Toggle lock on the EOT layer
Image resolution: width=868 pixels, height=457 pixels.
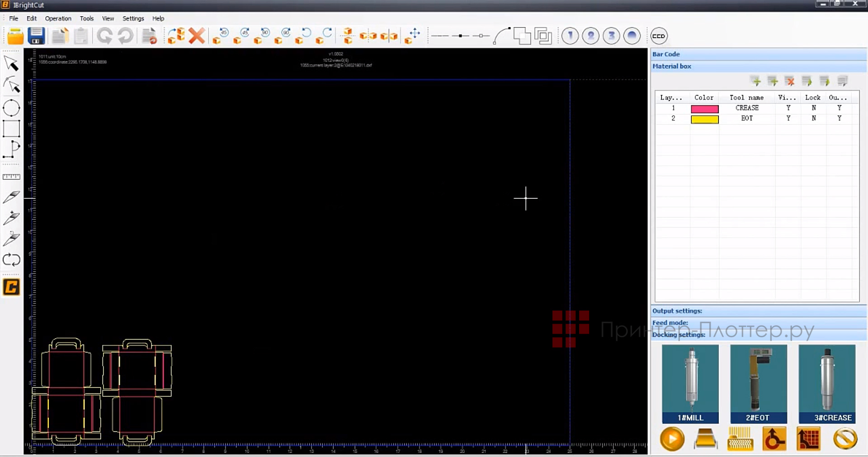(x=813, y=118)
